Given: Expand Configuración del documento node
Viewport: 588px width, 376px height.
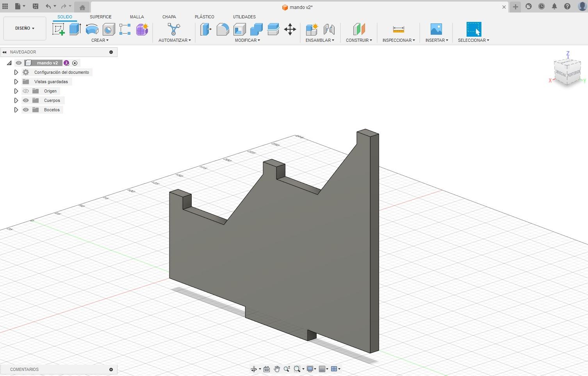Looking at the screenshot, I should (x=16, y=72).
